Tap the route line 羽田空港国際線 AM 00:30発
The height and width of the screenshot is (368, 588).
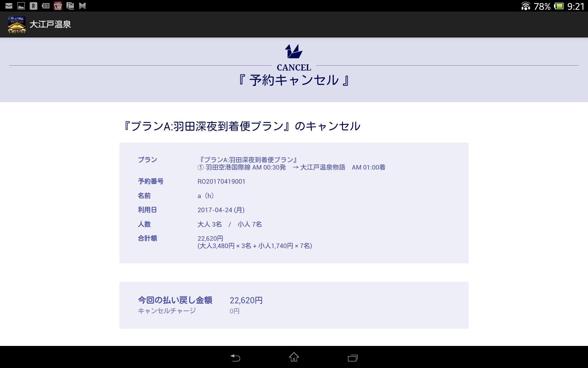pos(242,167)
